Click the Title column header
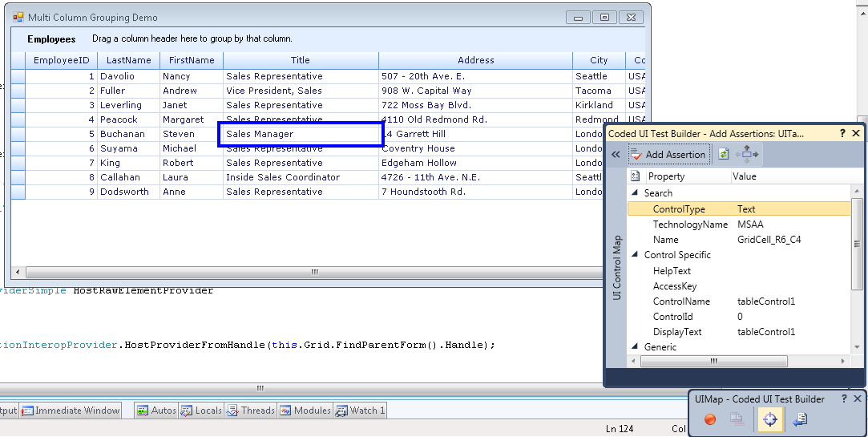The image size is (868, 437). click(301, 60)
